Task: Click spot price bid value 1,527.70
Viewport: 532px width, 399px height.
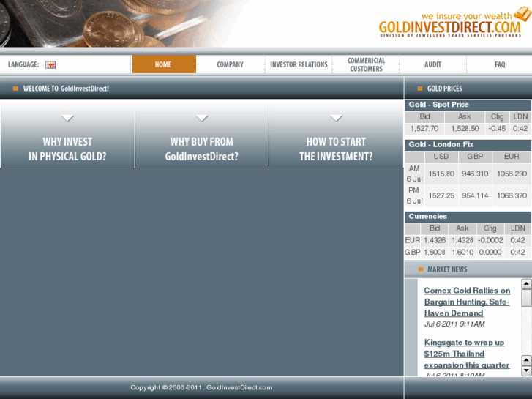Action: pos(424,129)
